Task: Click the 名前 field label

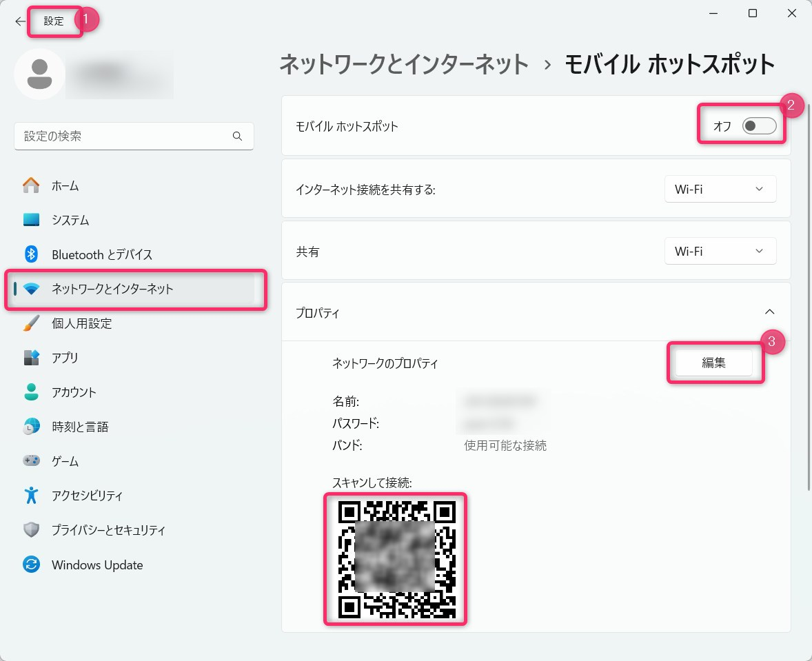Action: [x=345, y=401]
